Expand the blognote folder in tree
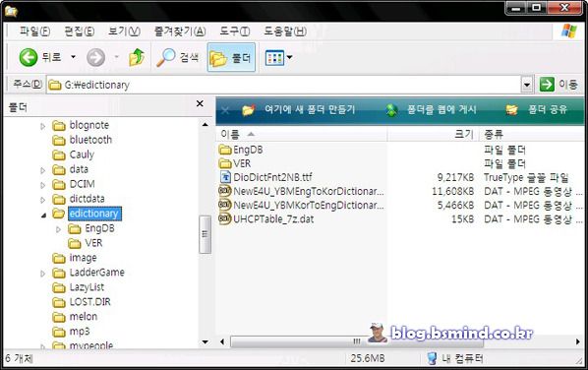 coord(42,126)
